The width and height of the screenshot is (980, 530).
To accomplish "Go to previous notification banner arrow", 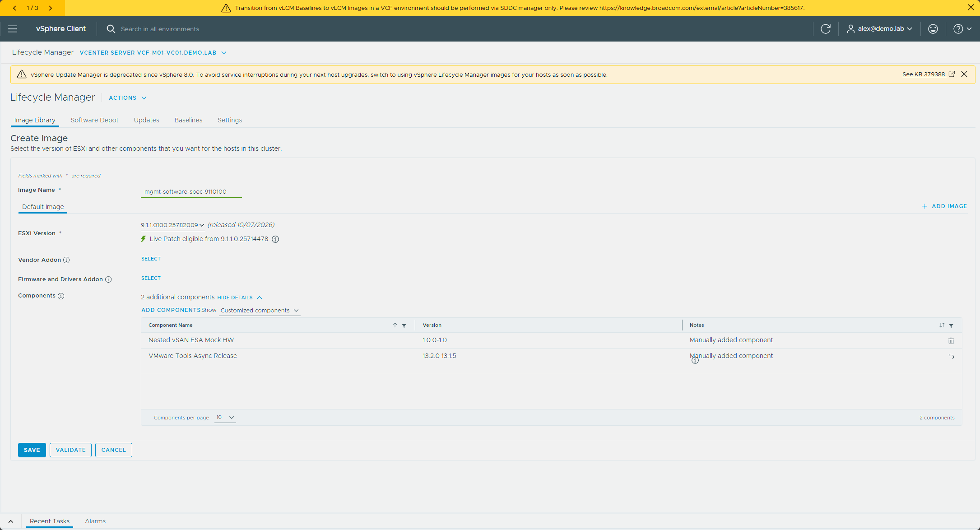I will click(15, 8).
